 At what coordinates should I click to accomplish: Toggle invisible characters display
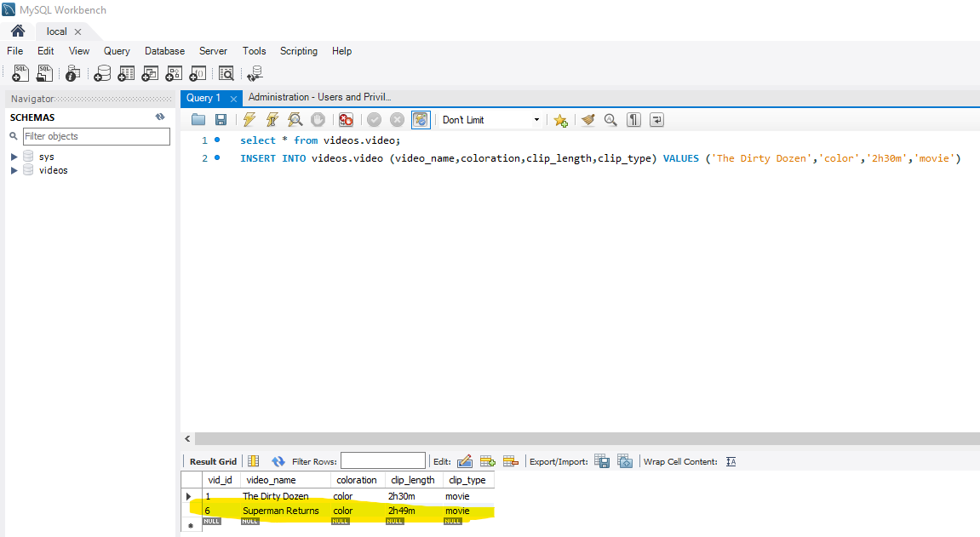[633, 120]
